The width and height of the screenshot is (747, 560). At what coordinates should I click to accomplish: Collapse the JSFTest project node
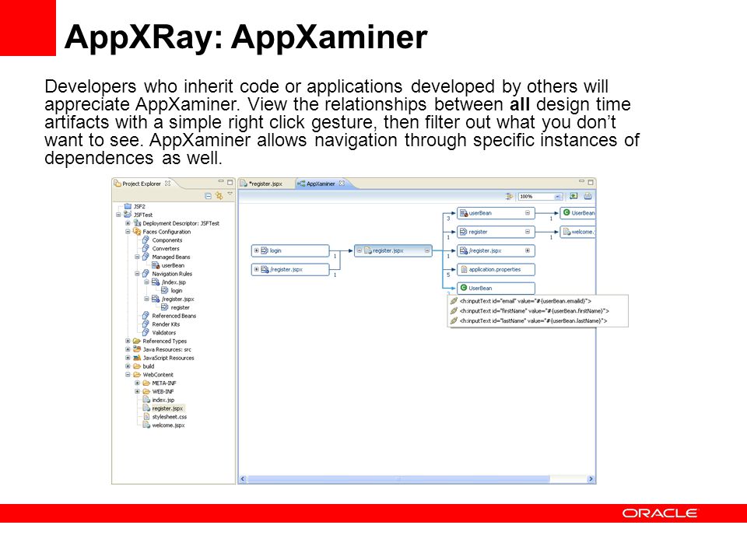click(118, 215)
